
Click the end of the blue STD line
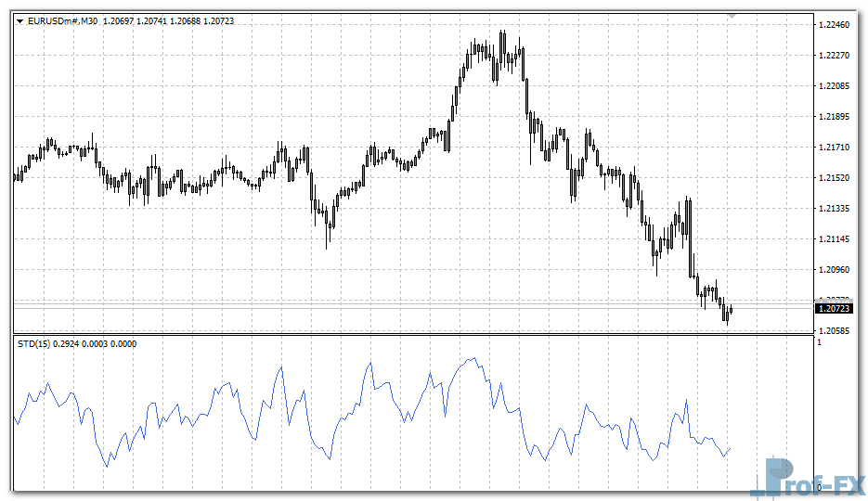click(x=731, y=448)
